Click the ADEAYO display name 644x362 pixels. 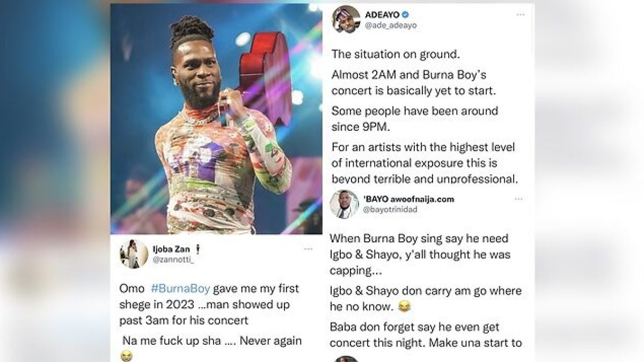(382, 15)
